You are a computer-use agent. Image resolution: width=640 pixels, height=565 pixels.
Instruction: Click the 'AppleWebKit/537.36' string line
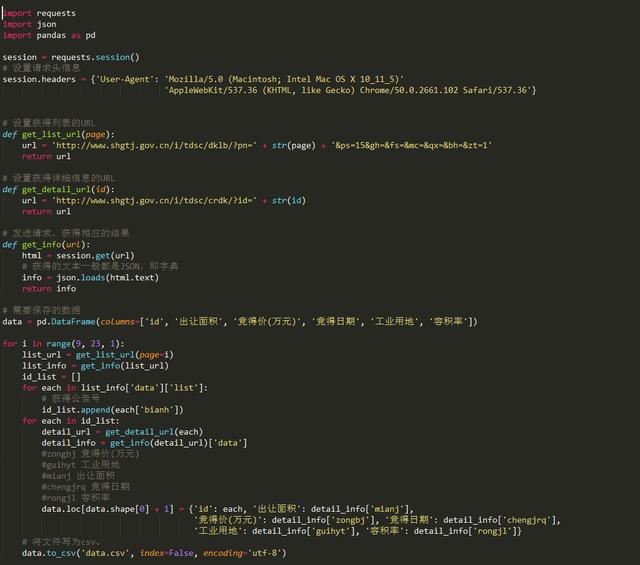pyautogui.click(x=350, y=90)
